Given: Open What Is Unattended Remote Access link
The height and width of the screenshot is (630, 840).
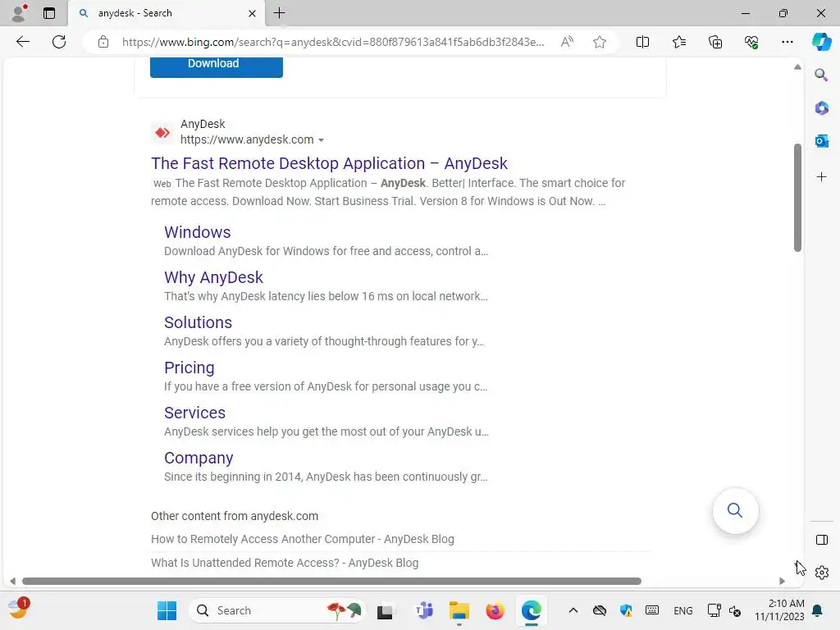Looking at the screenshot, I should coord(285,563).
